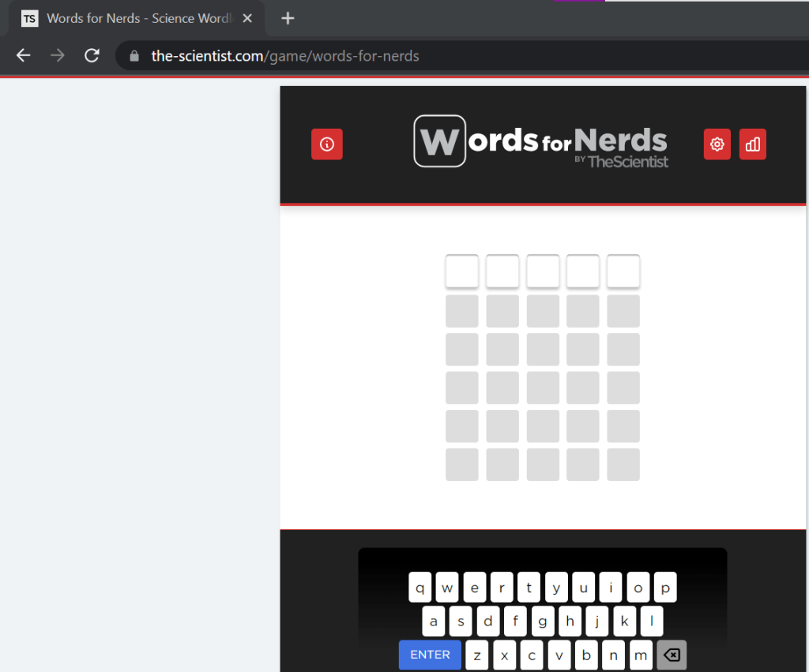
Task: Tap the letter a key
Action: pos(434,621)
